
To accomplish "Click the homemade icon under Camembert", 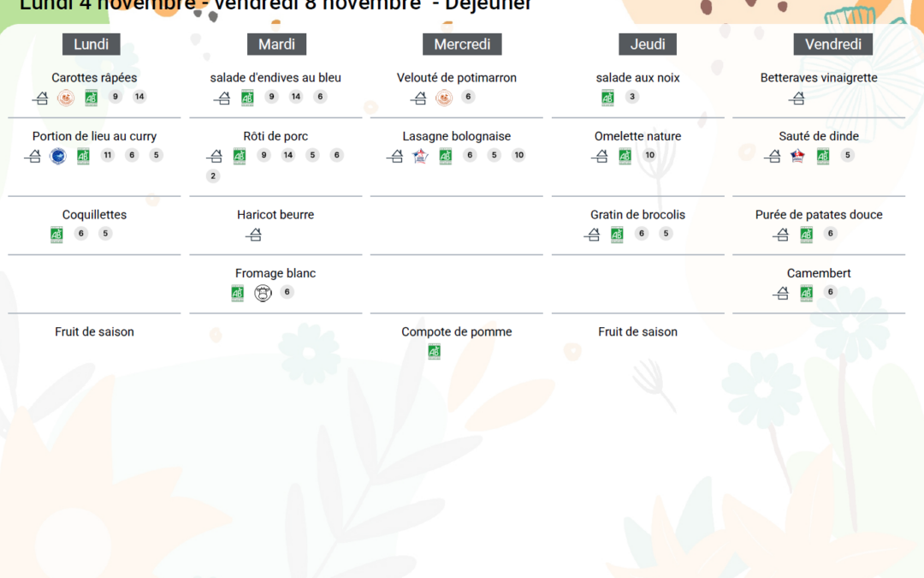I will coord(781,293).
